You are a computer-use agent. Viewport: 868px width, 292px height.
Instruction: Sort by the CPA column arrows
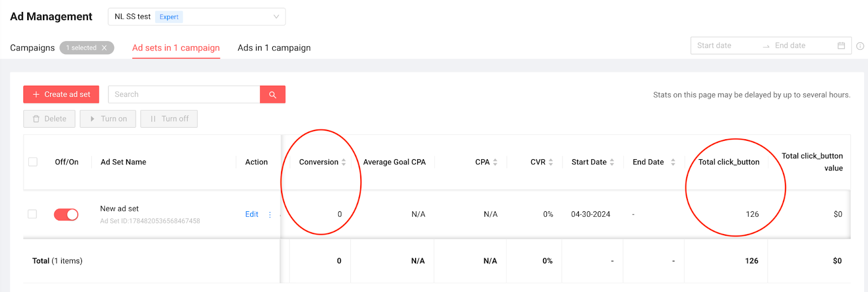(495, 162)
